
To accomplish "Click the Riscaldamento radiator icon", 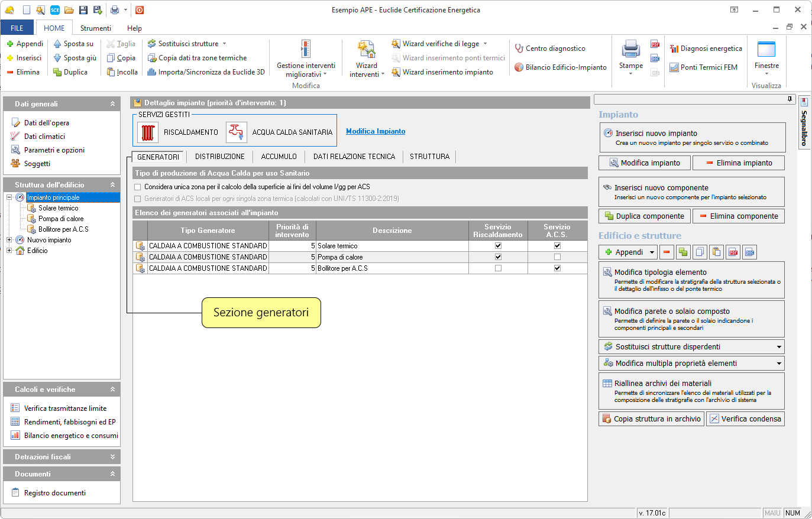I will (x=148, y=132).
